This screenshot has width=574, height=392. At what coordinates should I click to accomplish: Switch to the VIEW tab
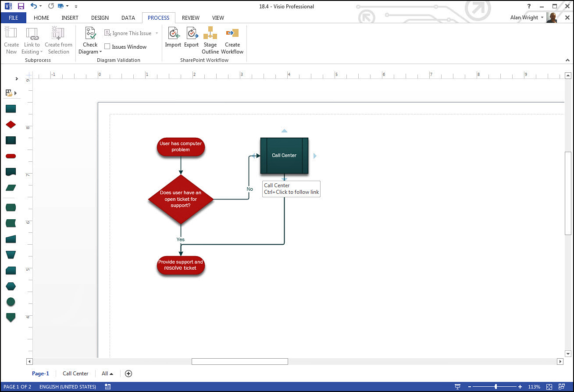pyautogui.click(x=218, y=18)
